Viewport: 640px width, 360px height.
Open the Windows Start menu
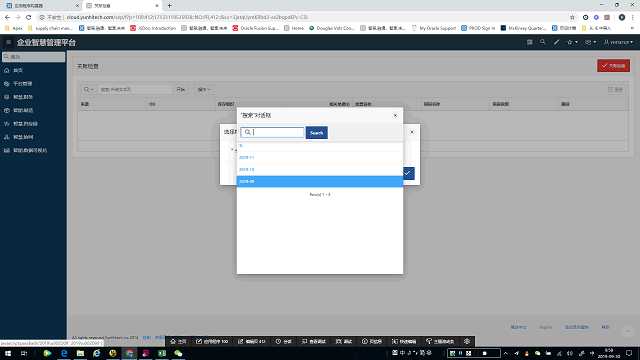click(x=8, y=353)
